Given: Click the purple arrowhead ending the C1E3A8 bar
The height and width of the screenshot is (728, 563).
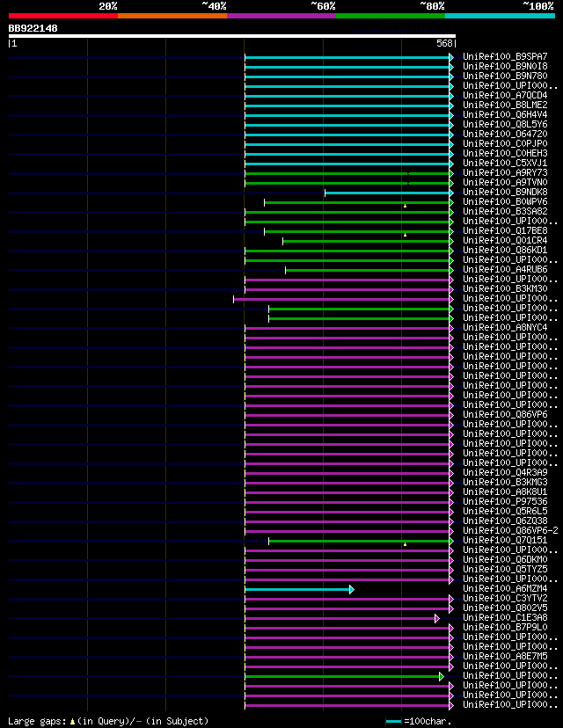Looking at the screenshot, I should point(437,618).
